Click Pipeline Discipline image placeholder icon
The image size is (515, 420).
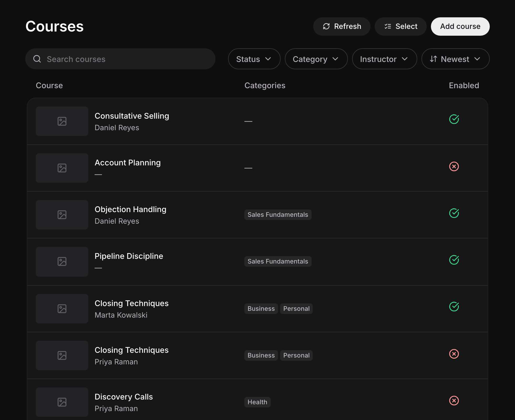coord(62,261)
